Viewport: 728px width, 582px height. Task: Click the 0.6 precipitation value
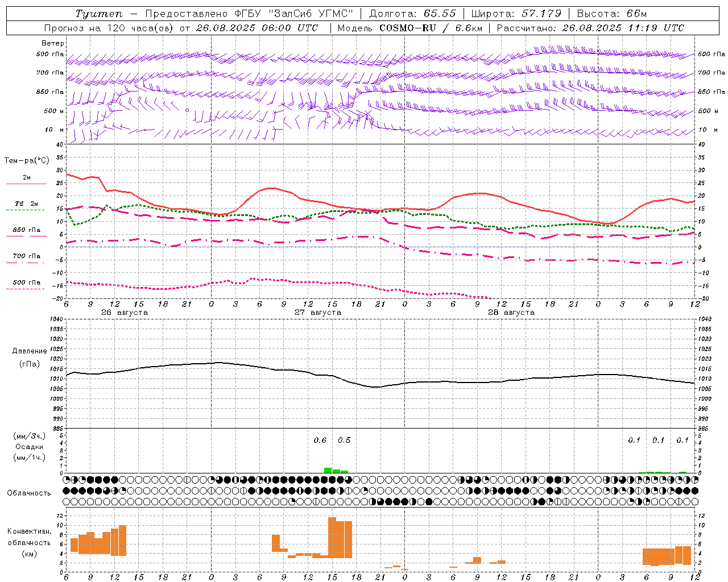point(320,440)
